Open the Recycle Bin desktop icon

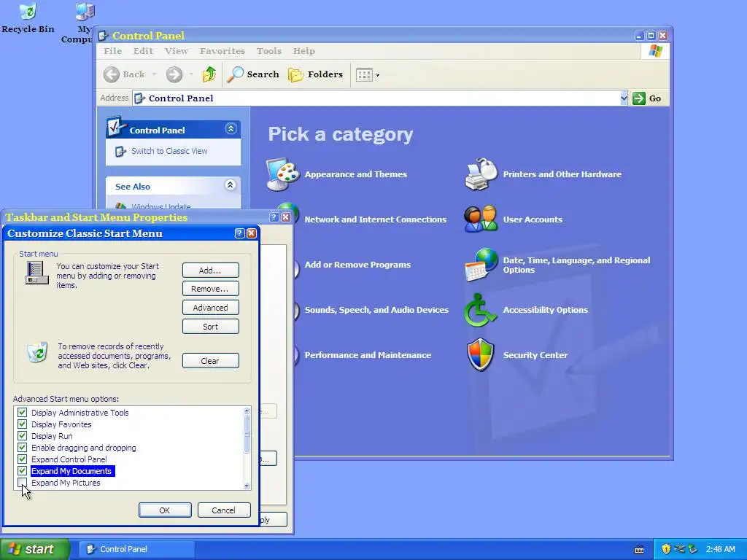[x=28, y=12]
